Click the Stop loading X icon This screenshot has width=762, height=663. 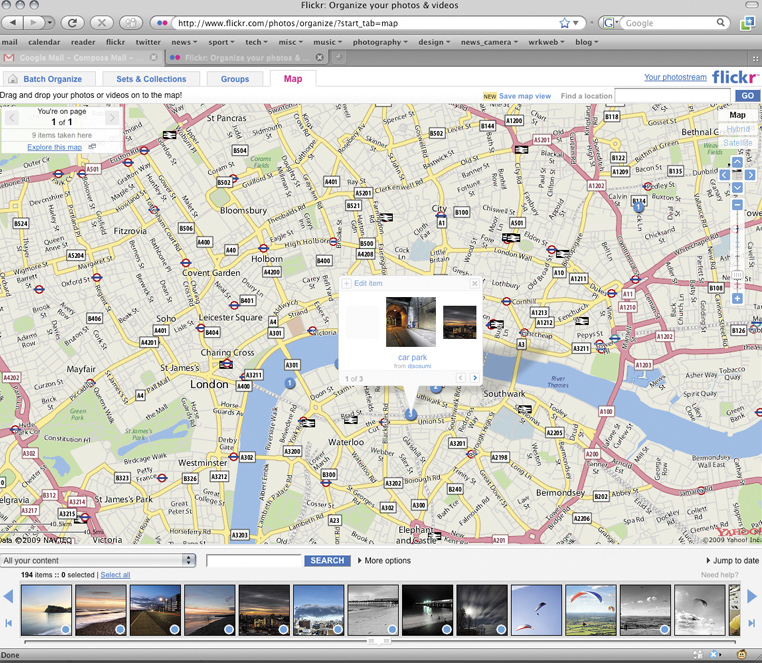(102, 22)
